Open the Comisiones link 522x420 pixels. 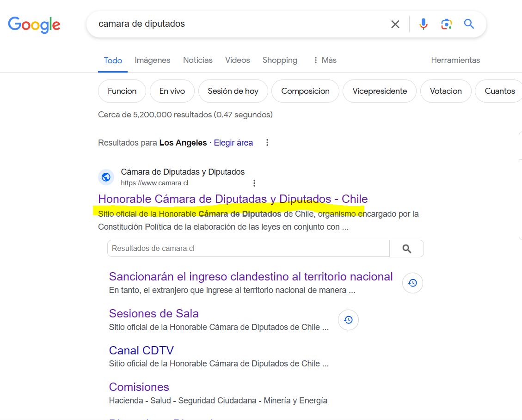(139, 387)
